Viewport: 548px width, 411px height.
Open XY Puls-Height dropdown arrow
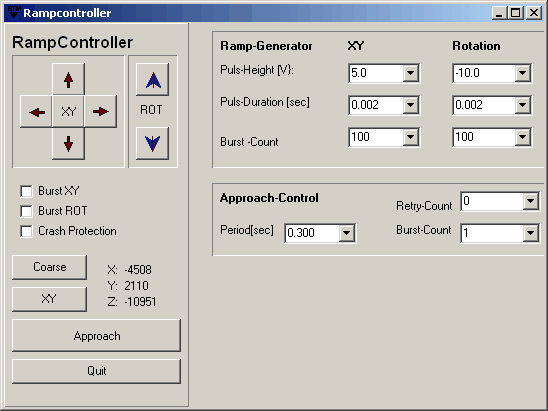point(411,73)
